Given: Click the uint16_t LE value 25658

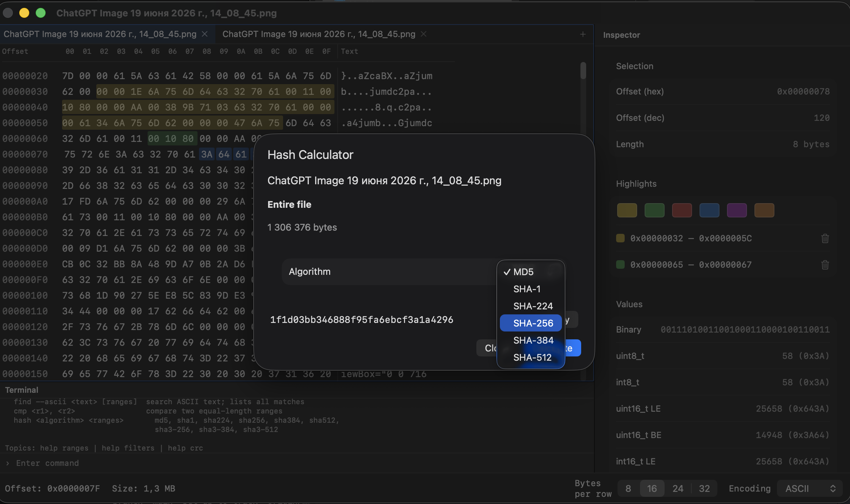Looking at the screenshot, I should [x=793, y=408].
